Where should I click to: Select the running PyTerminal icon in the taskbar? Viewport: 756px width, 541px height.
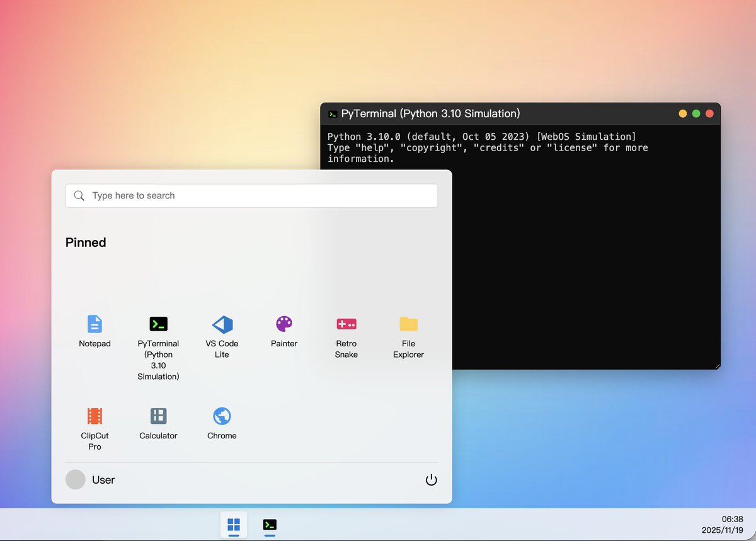[x=270, y=525]
